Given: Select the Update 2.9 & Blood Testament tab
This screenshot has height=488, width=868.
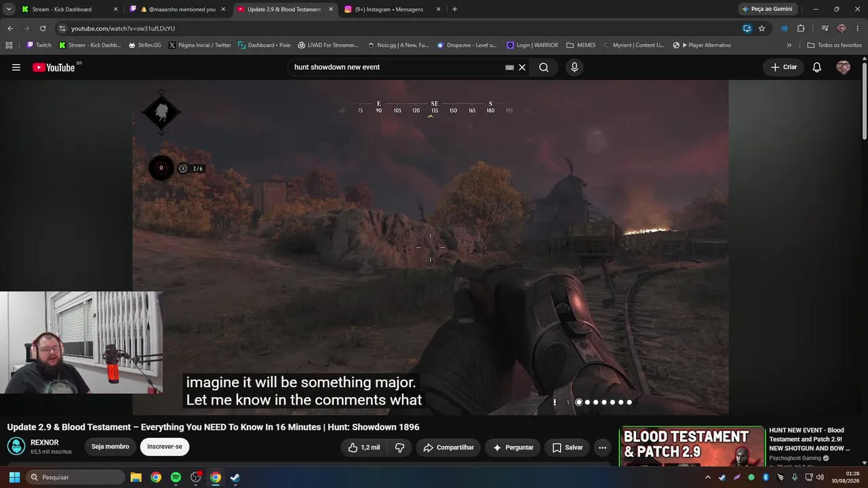Looking at the screenshot, I should [x=283, y=9].
